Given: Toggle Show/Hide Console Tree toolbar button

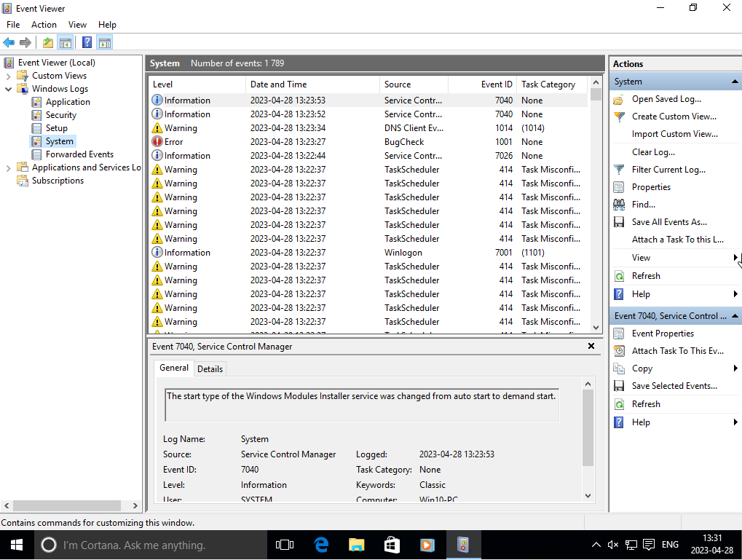Looking at the screenshot, I should pos(66,43).
